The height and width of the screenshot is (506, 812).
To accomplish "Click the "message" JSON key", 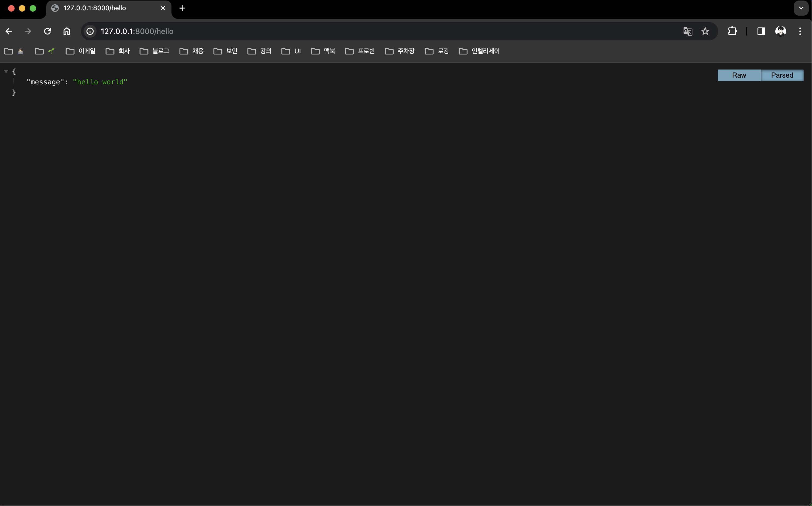I will pyautogui.click(x=45, y=82).
